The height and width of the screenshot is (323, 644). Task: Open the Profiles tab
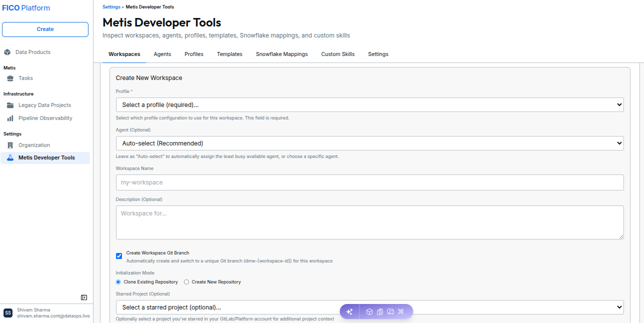click(194, 54)
